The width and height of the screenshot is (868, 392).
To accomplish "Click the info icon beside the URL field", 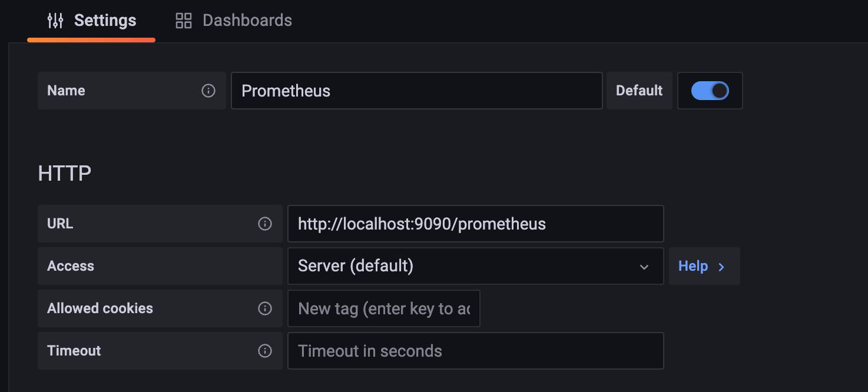I will (x=265, y=224).
